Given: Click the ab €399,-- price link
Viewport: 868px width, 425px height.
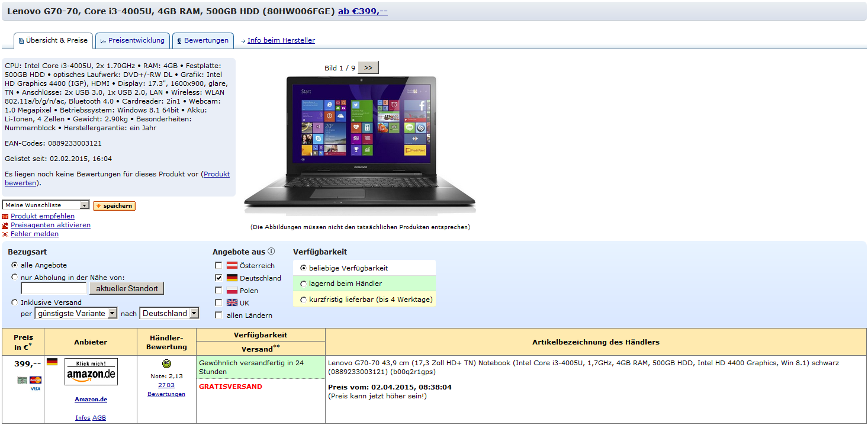Looking at the screenshot, I should click(363, 11).
